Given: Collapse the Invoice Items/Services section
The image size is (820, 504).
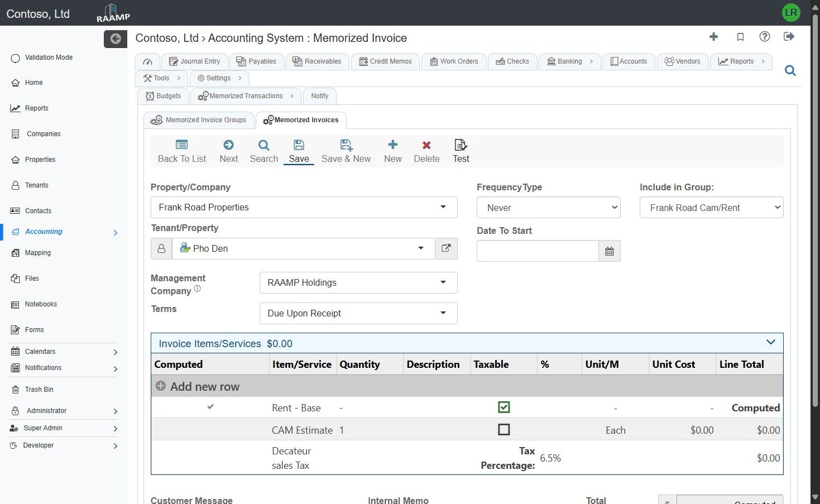Looking at the screenshot, I should [770, 343].
